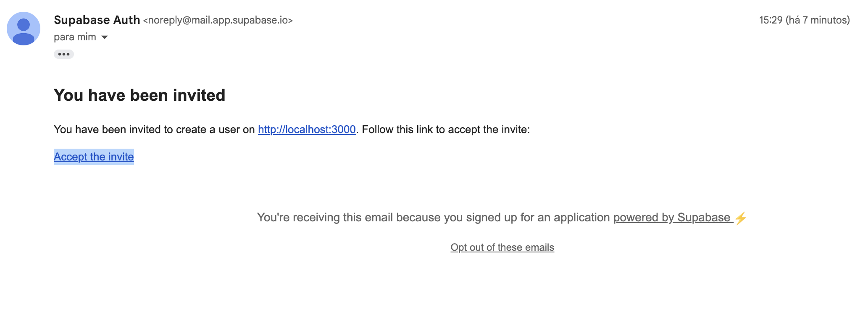Viewport: 868px width, 315px height.
Task: Click the word Supabase in the footer link
Action: click(x=704, y=218)
